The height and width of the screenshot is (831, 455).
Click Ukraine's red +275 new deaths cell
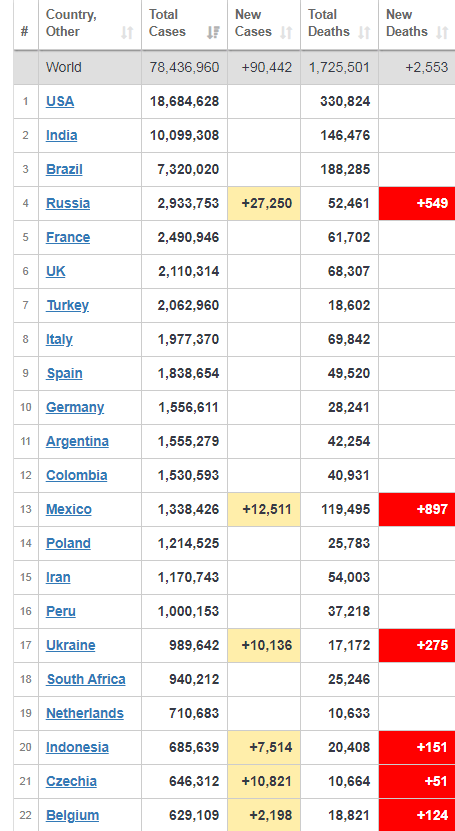pyautogui.click(x=417, y=646)
